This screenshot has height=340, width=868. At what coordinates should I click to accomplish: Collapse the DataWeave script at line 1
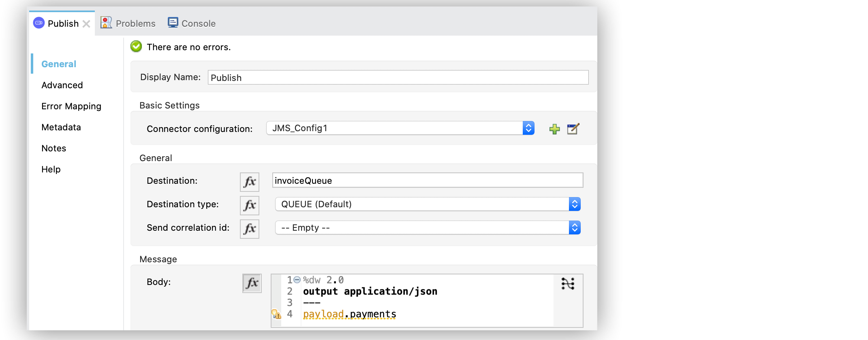[x=297, y=279]
